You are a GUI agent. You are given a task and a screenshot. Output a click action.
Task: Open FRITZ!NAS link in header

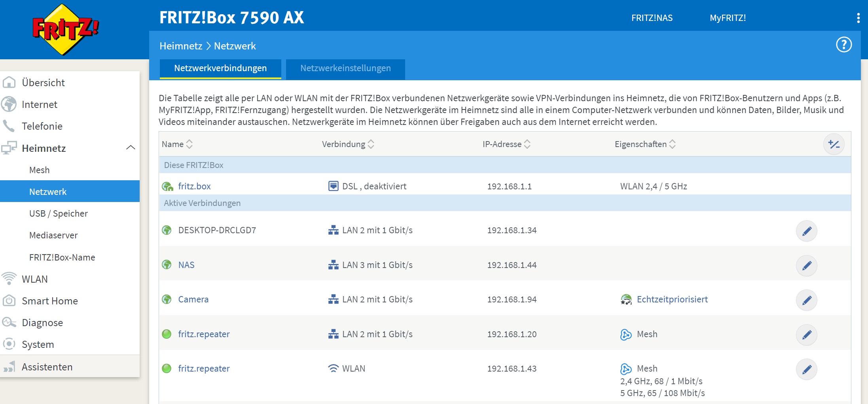pos(652,18)
